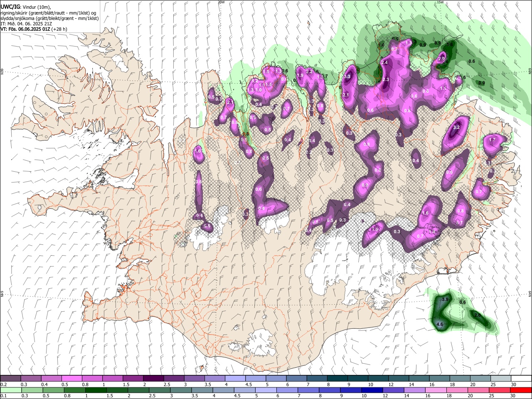532x399 pixels.
Task: Click the white 30 mm snow legend swatch
Action: [x=521, y=378]
